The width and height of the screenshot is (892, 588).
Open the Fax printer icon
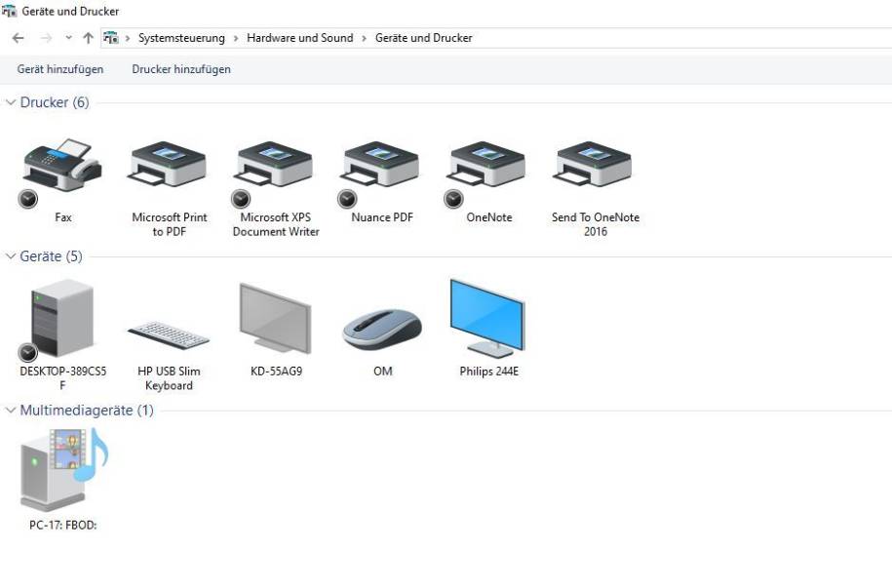(62, 166)
